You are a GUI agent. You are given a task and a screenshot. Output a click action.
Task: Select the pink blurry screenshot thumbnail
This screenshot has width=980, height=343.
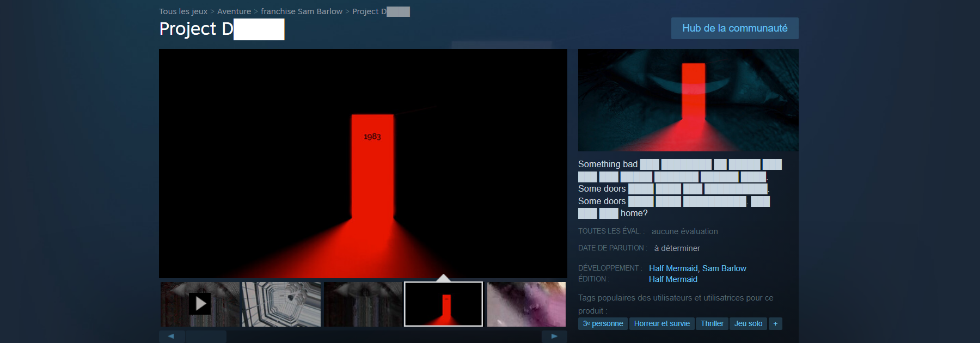click(526, 304)
